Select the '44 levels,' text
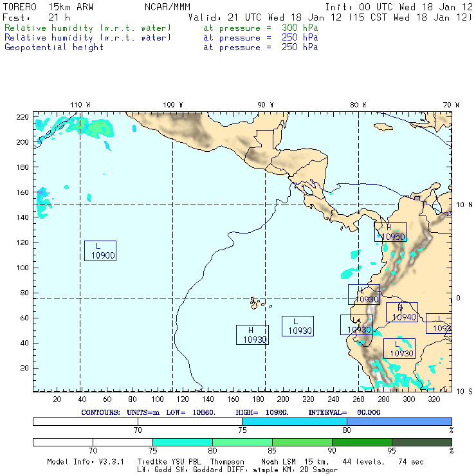This screenshot has width=476, height=476. point(363,462)
